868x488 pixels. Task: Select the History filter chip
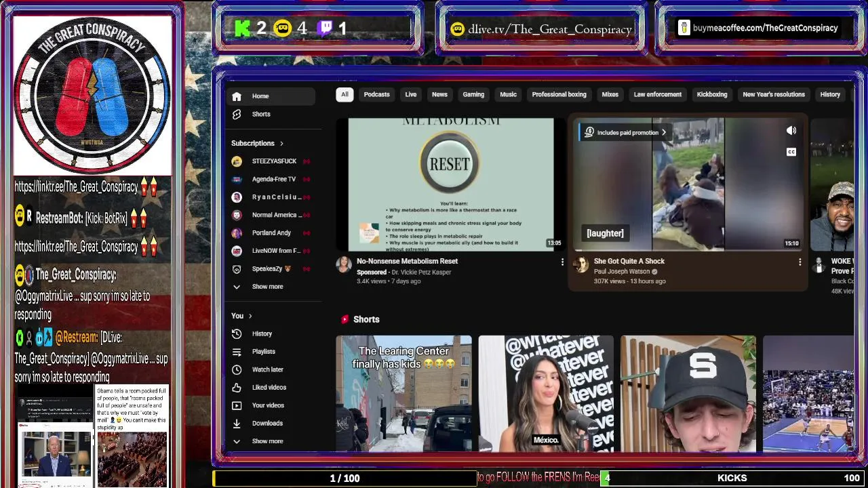tap(830, 95)
